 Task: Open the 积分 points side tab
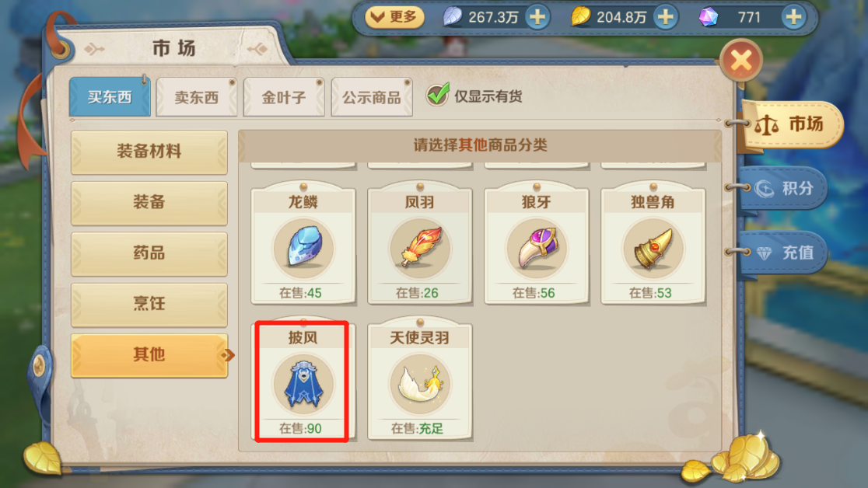[785, 189]
